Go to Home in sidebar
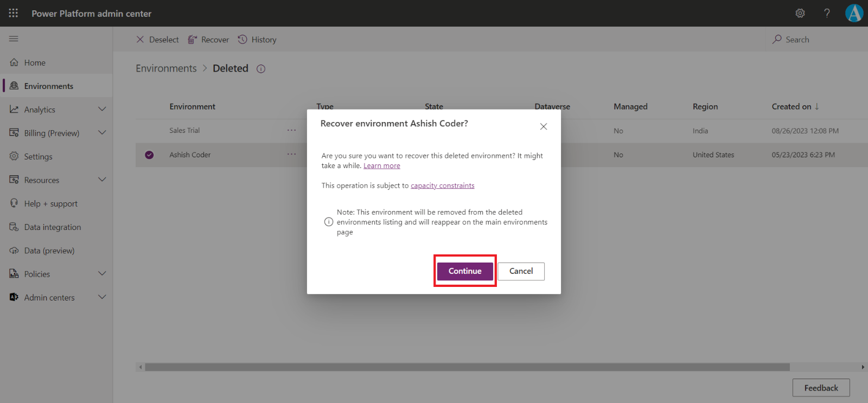Viewport: 868px width, 403px height. coord(35,63)
